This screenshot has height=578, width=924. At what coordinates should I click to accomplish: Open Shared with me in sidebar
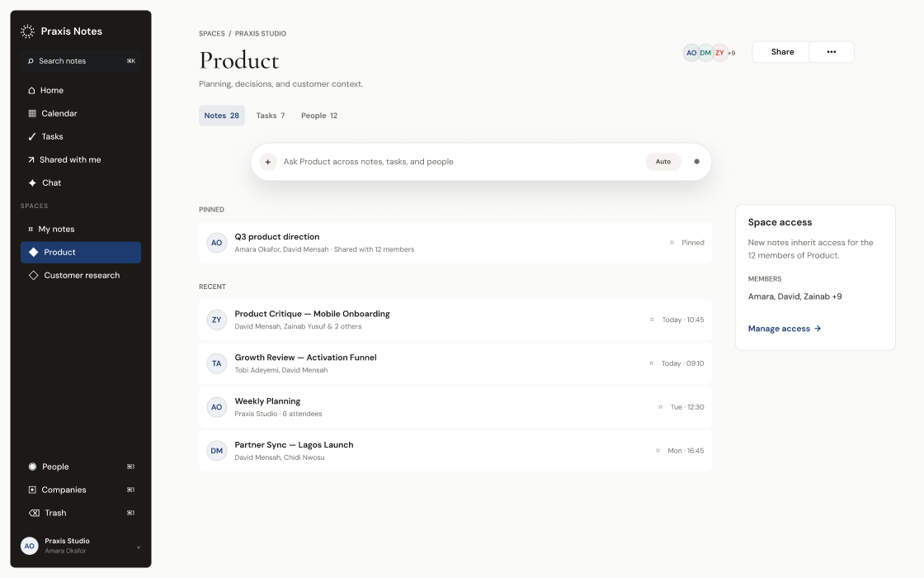point(81,160)
